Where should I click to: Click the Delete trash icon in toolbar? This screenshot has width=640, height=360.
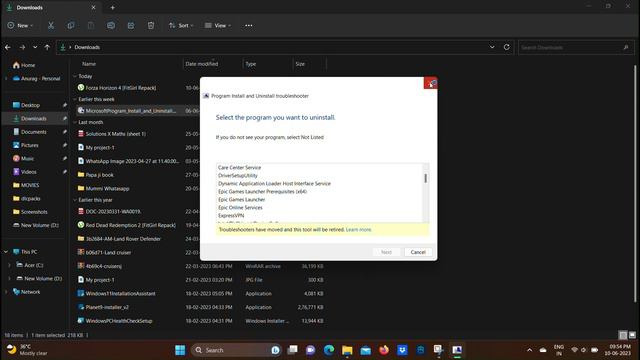(x=151, y=25)
